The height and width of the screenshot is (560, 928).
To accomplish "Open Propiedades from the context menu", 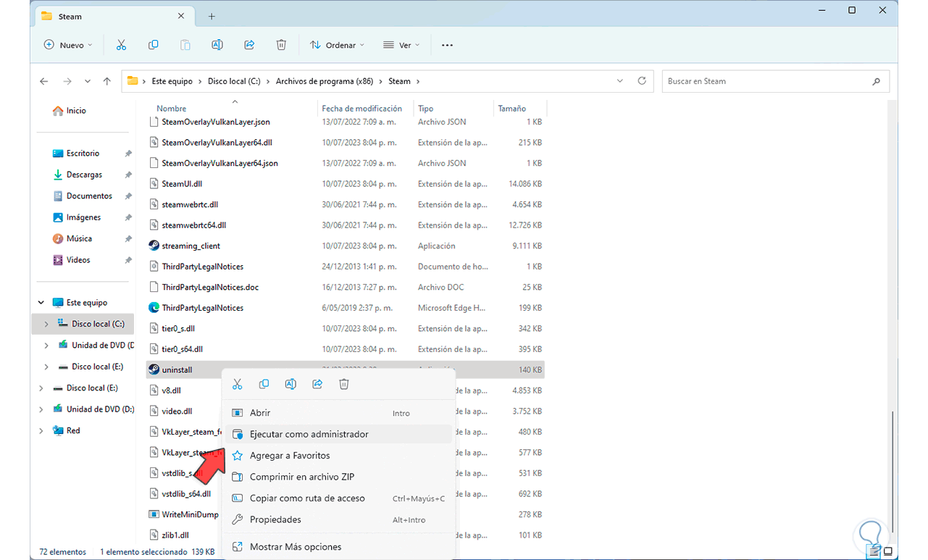I will coord(339,519).
